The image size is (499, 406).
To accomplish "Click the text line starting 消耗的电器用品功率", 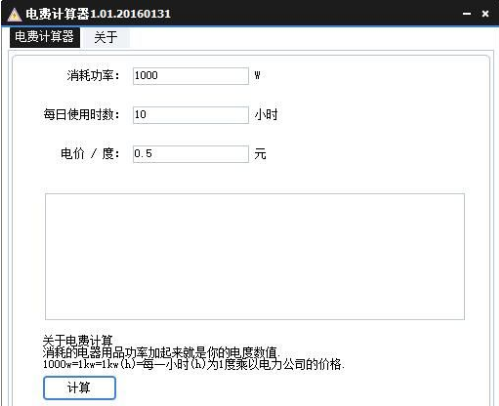I will (x=161, y=352).
